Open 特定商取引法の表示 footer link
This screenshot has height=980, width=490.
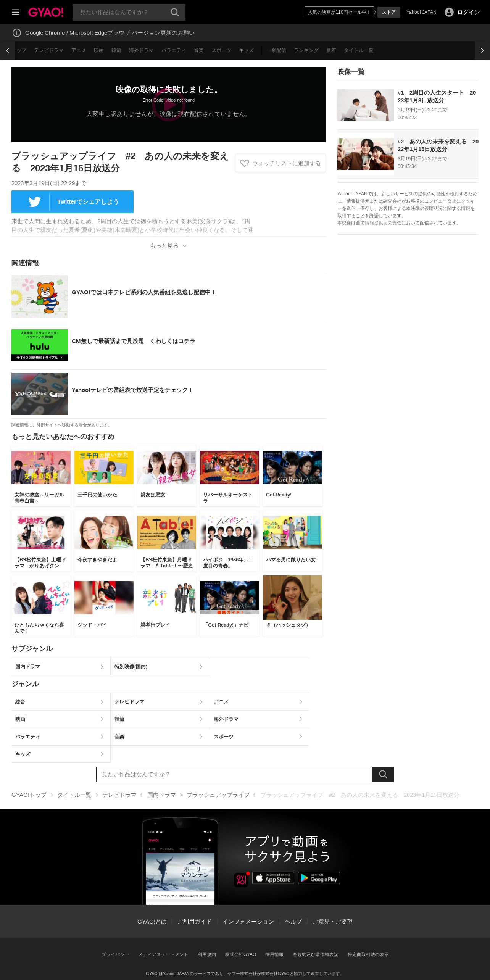coord(368,954)
